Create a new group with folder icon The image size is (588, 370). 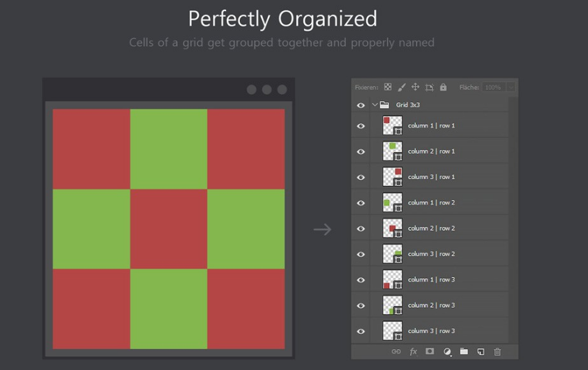point(464,352)
